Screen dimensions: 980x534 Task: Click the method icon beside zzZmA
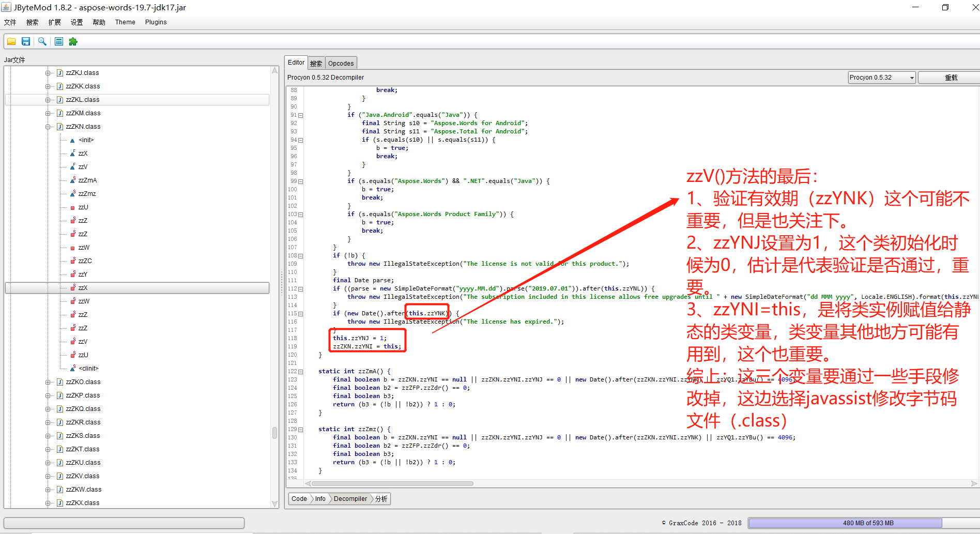point(72,180)
